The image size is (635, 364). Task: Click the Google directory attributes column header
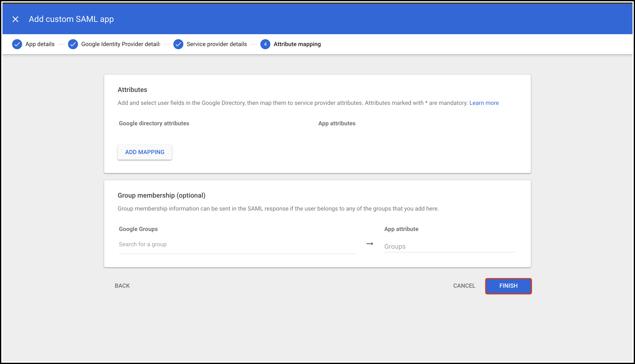tap(154, 123)
